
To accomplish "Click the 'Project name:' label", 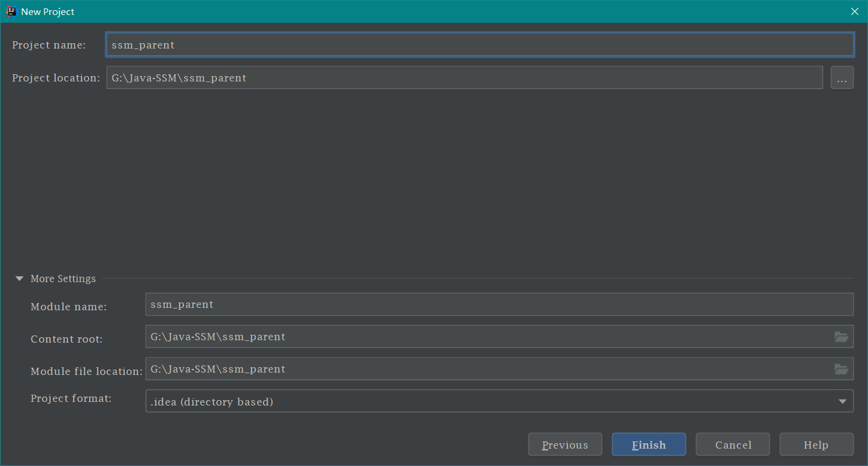I will click(x=49, y=45).
